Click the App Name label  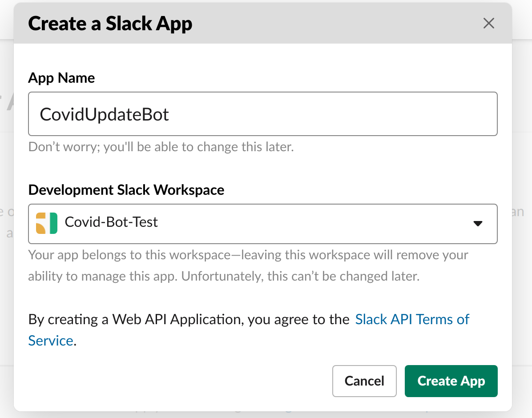61,78
